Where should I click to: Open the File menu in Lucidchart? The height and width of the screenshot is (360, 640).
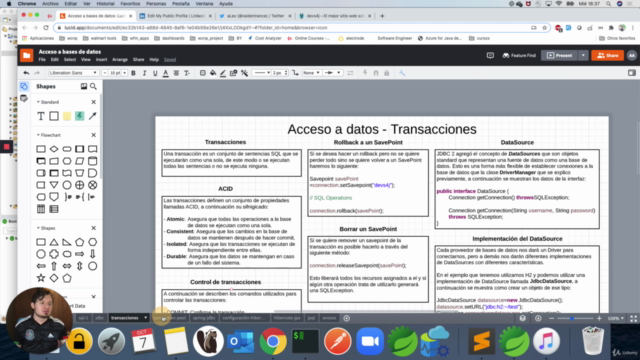coord(42,60)
